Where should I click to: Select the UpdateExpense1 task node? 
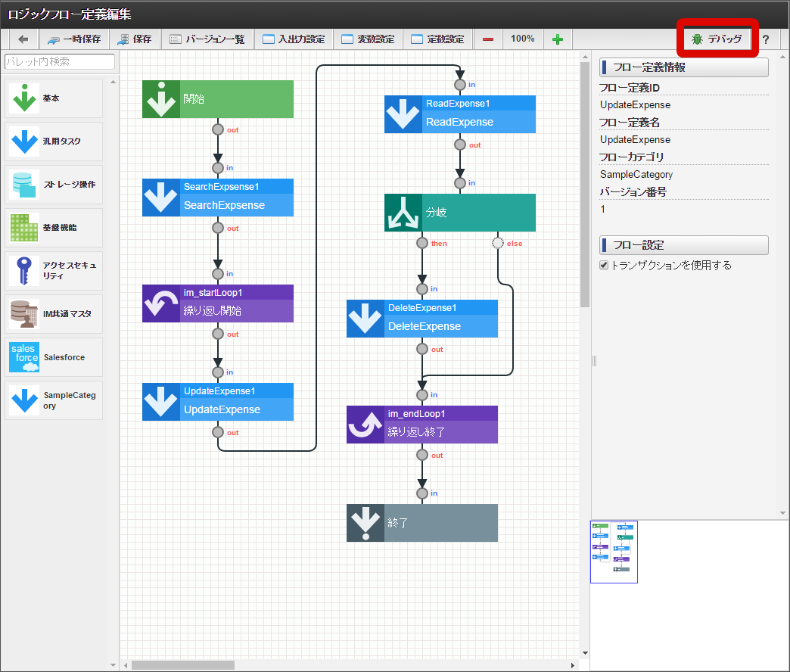(218, 402)
